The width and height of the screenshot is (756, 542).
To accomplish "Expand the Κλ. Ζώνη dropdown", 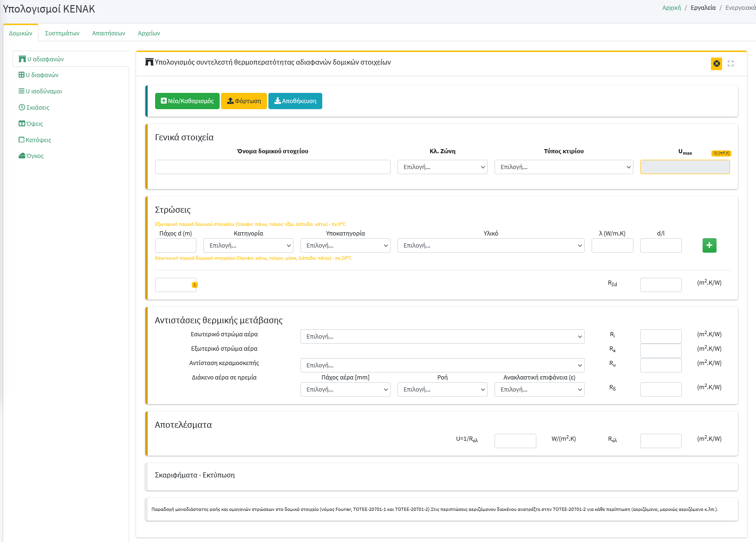I will click(442, 167).
